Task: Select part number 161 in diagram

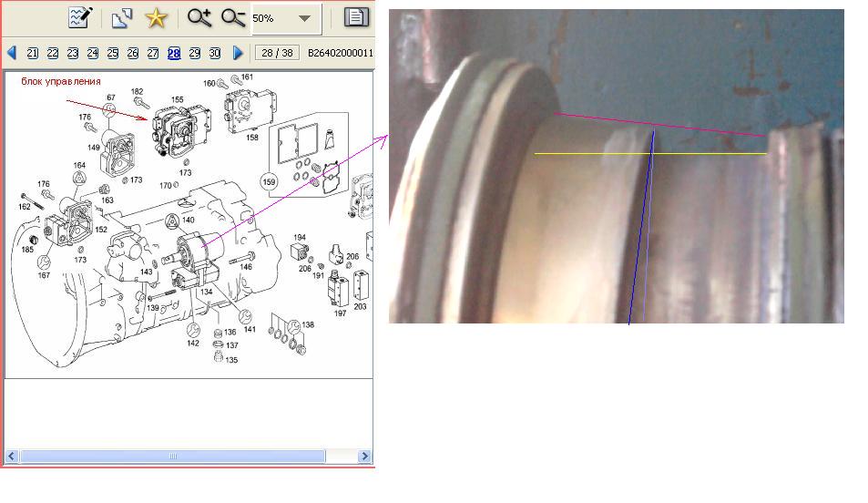Action: [247, 77]
